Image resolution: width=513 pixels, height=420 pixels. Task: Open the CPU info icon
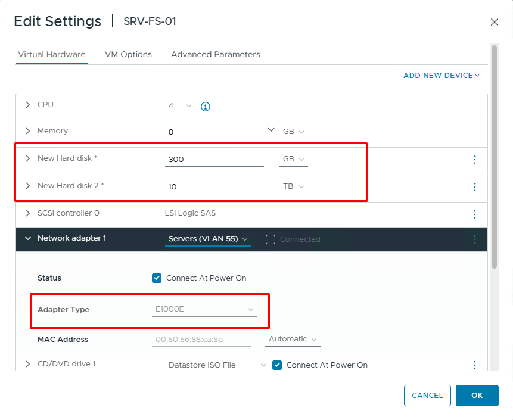pyautogui.click(x=206, y=107)
